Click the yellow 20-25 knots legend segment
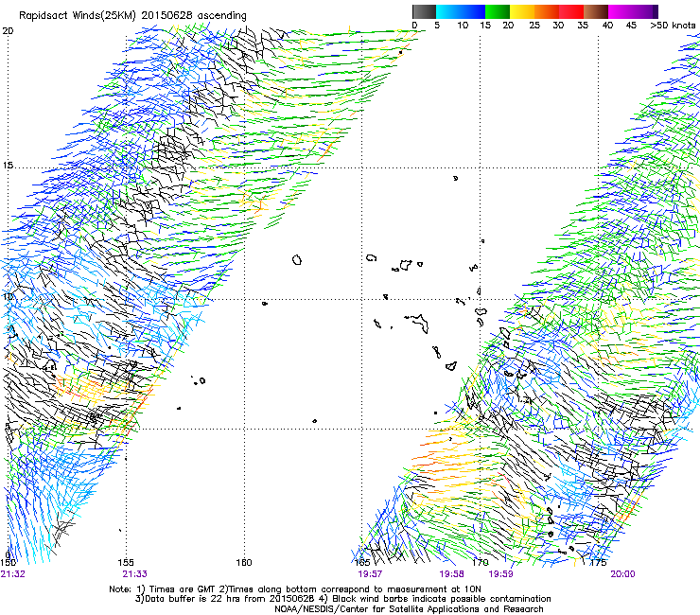The image size is (700, 615). (x=522, y=11)
